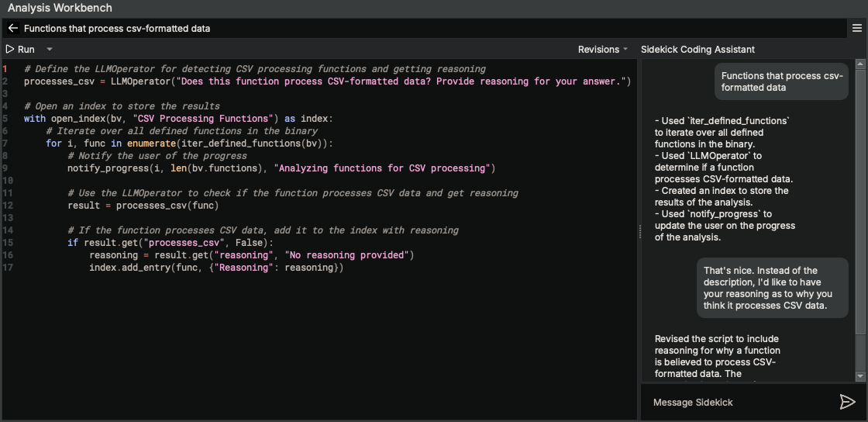Click the 'notify_progress' code line
This screenshot has height=422, width=868.
281,168
